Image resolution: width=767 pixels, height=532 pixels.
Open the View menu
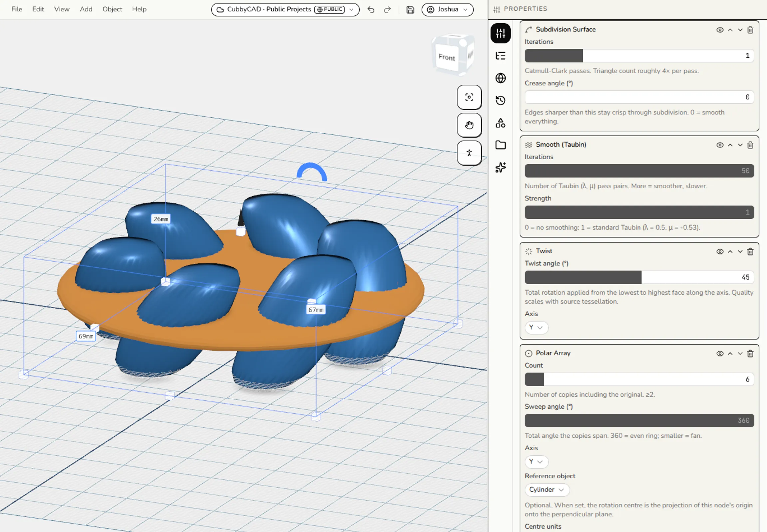click(x=62, y=9)
